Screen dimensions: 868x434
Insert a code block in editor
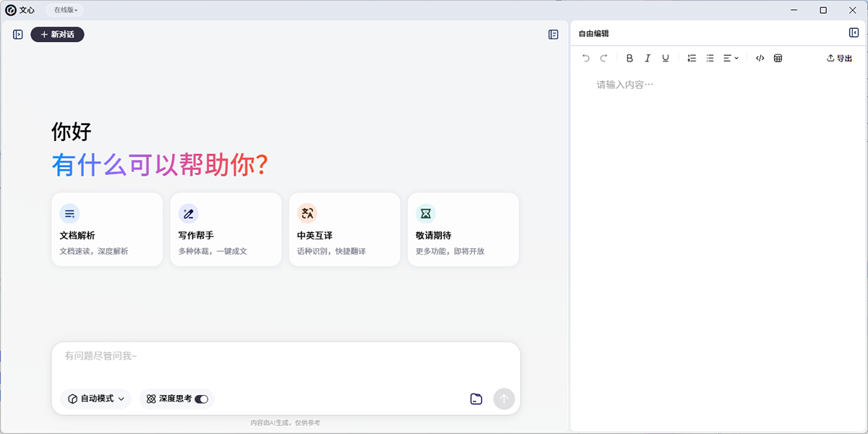(x=759, y=59)
